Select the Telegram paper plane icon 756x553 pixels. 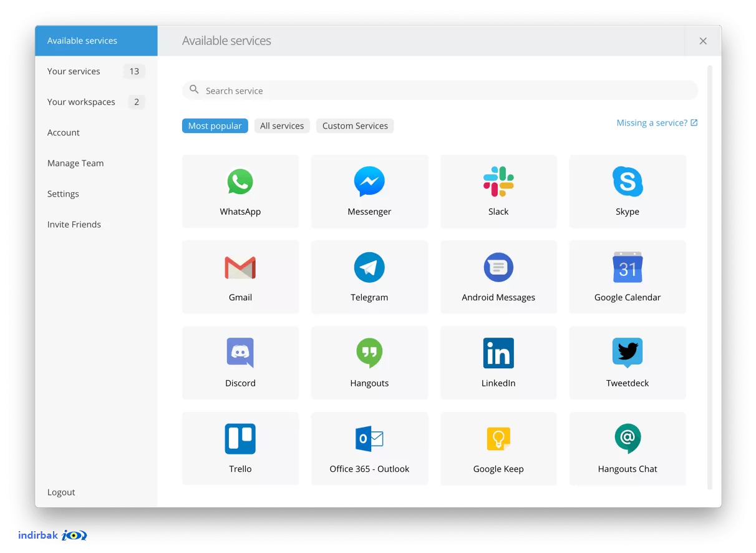369,268
